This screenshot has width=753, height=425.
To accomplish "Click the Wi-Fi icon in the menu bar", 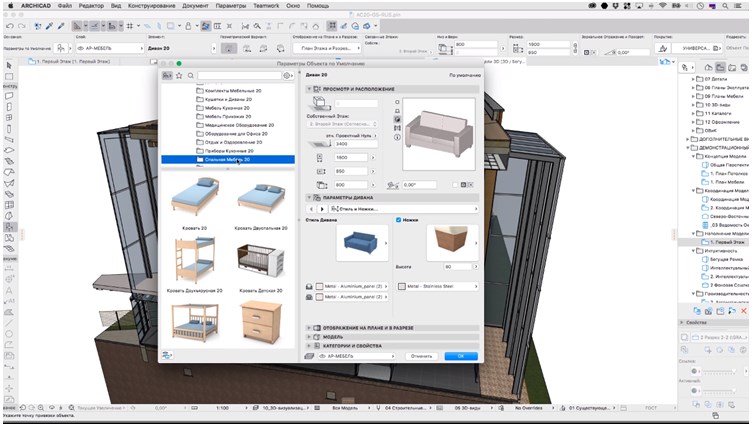I will (x=663, y=6).
